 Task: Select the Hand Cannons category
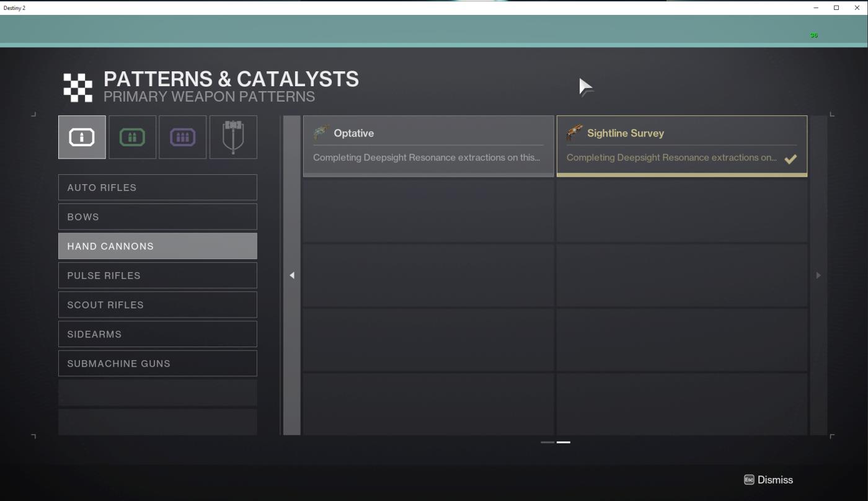pyautogui.click(x=157, y=246)
